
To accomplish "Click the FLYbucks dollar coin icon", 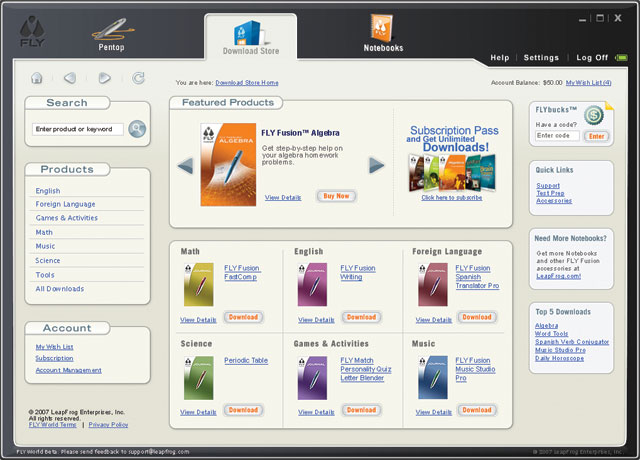I will click(594, 114).
